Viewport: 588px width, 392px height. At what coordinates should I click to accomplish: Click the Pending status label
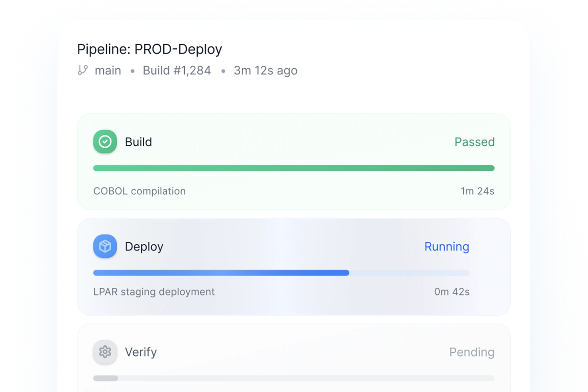click(472, 352)
